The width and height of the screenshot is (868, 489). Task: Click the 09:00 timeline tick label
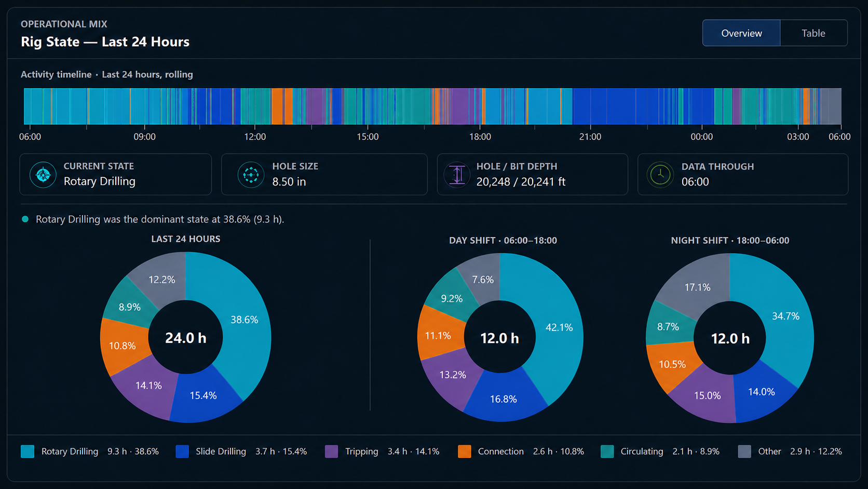pyautogui.click(x=144, y=137)
